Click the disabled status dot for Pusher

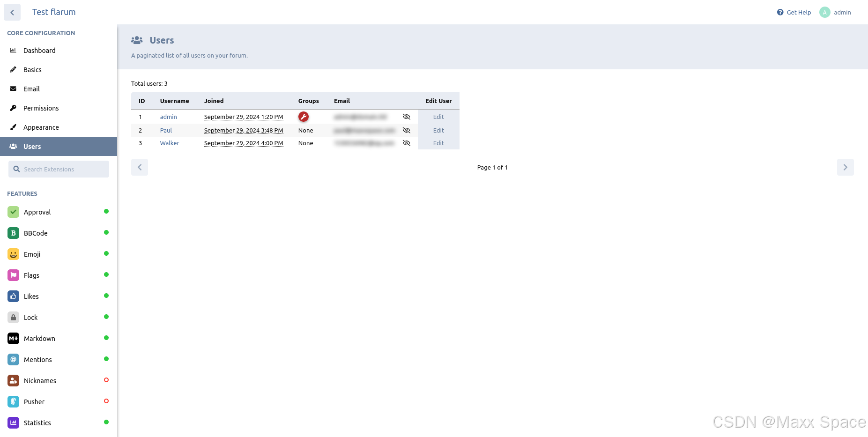(106, 401)
